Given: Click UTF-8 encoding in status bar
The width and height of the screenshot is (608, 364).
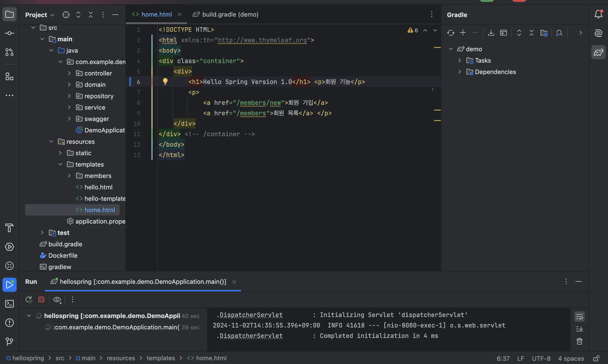Looking at the screenshot, I should (x=541, y=358).
